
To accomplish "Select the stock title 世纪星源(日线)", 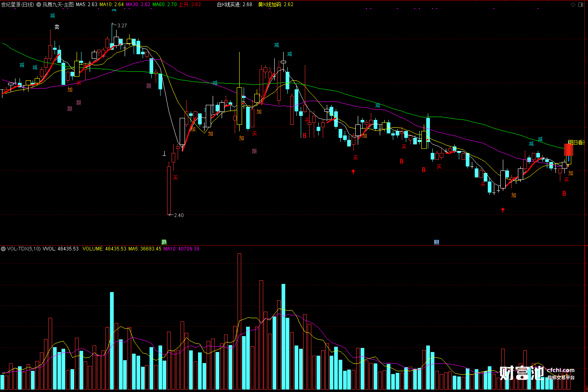I will pos(18,4).
